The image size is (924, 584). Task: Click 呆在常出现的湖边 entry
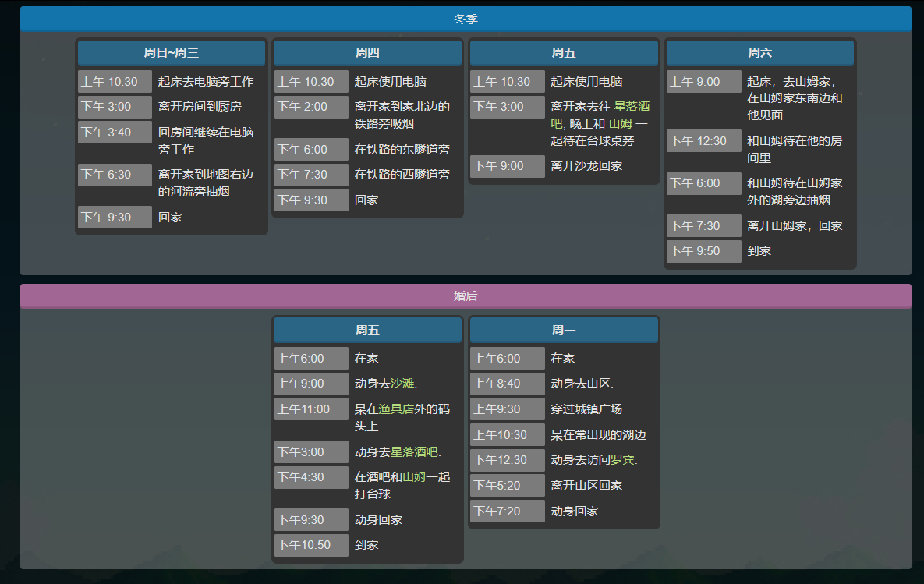point(598,435)
